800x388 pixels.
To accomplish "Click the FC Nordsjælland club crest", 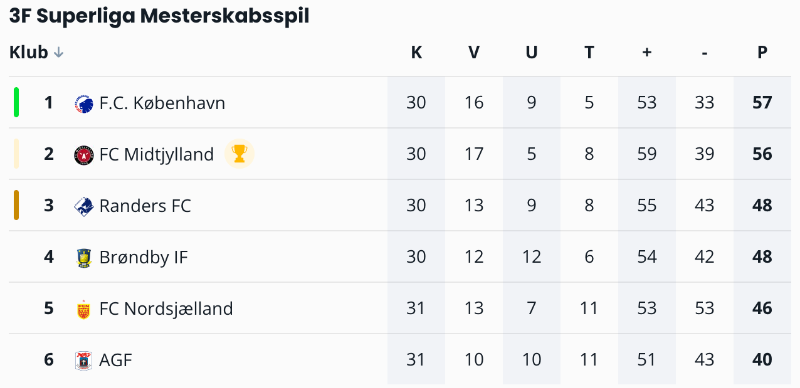I will point(84,309).
